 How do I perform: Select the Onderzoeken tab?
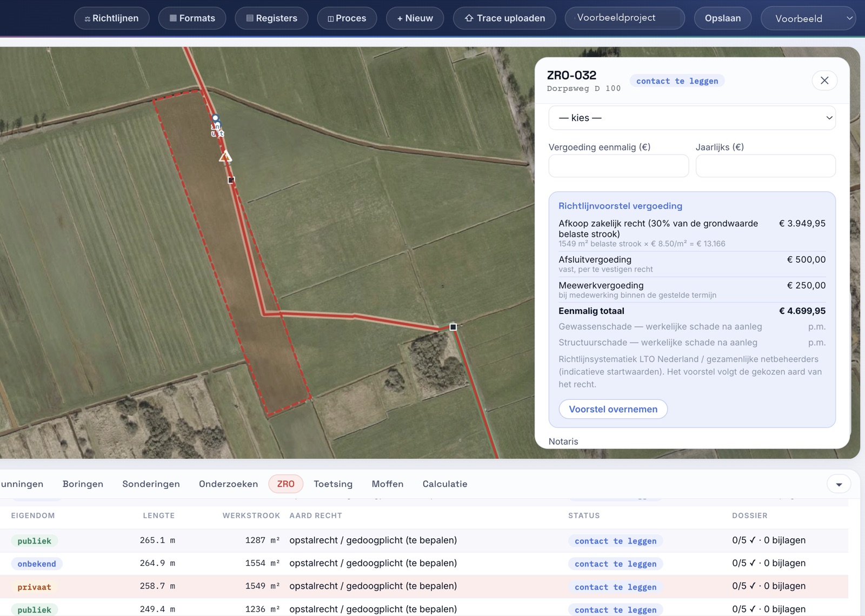(228, 484)
